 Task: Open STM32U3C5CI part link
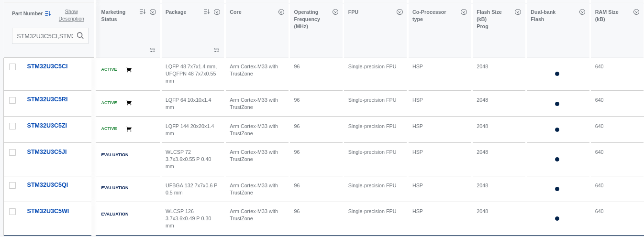coord(47,66)
